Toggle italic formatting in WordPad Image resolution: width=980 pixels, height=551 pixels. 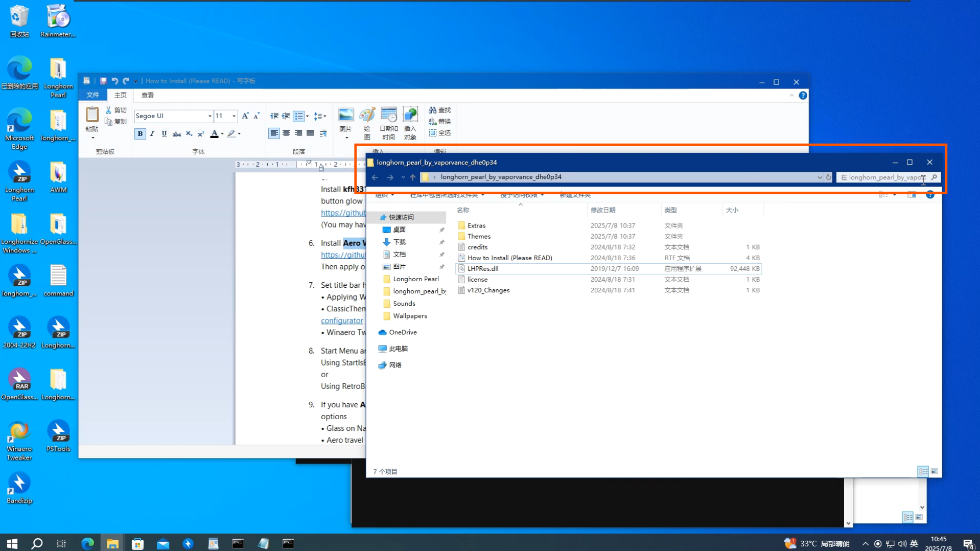(152, 134)
